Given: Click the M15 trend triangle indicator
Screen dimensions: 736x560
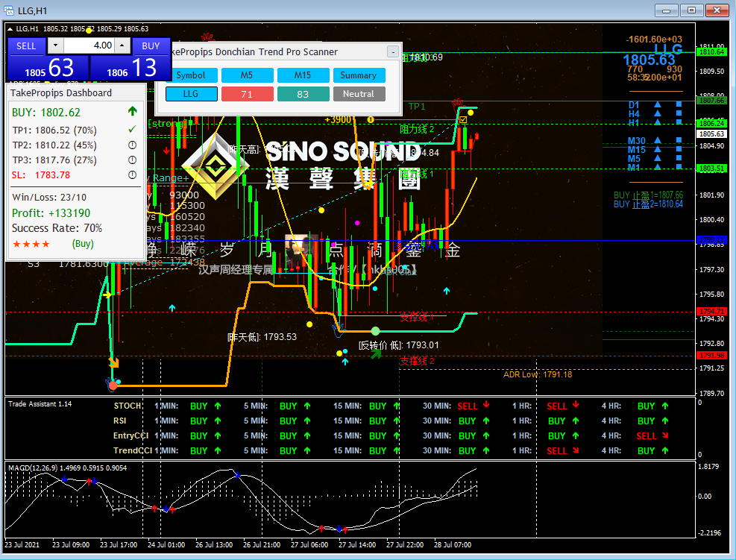Looking at the screenshot, I should point(658,149).
